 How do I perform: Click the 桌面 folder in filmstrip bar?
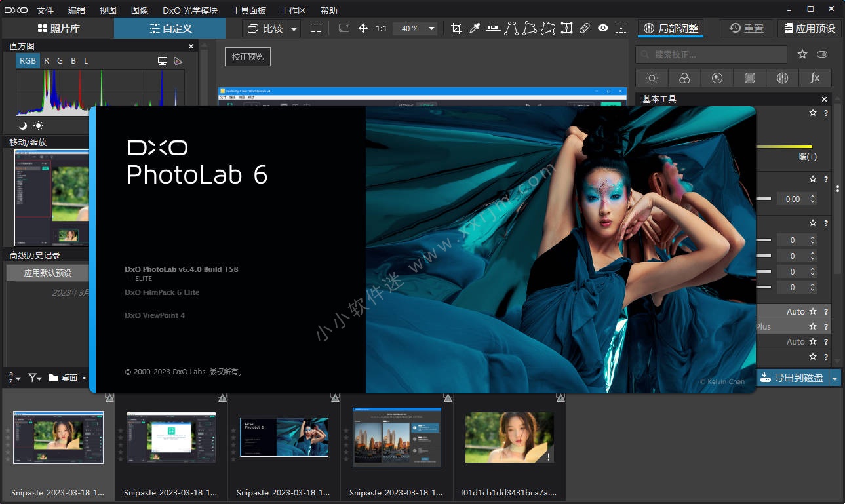[63, 378]
